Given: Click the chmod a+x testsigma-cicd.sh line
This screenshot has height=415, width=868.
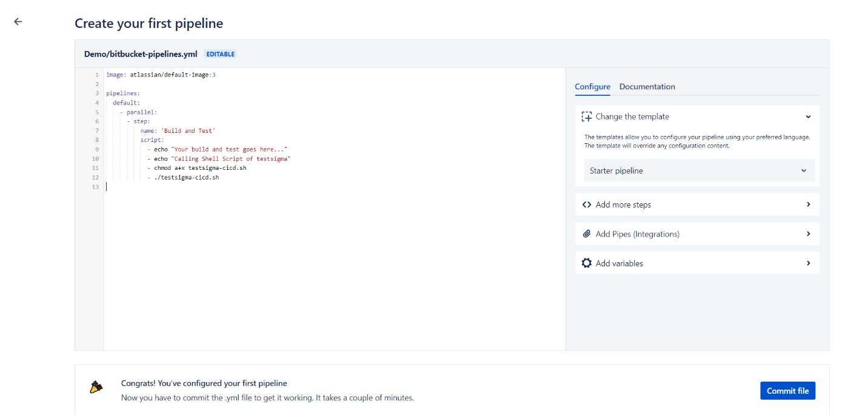Looking at the screenshot, I should click(x=196, y=168).
